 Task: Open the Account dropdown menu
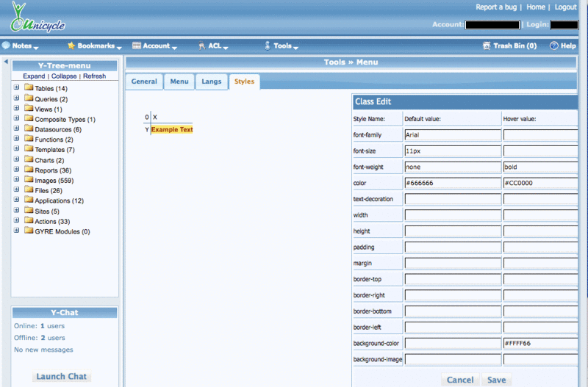156,46
